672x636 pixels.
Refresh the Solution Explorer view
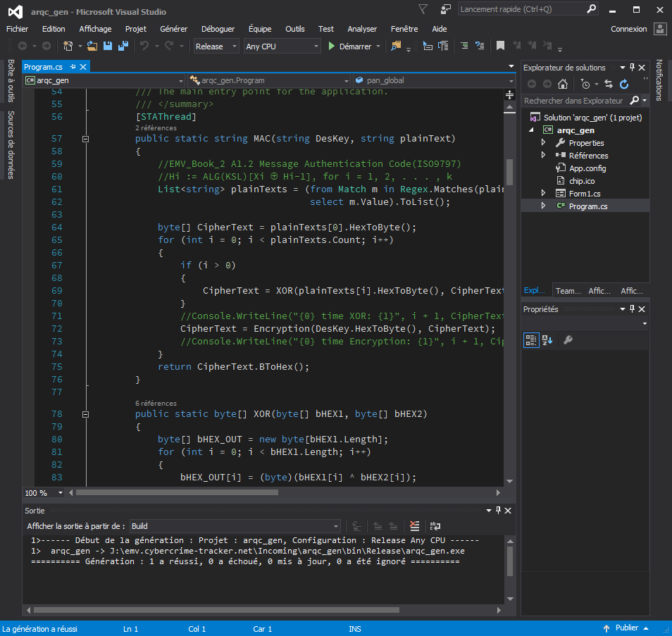[624, 84]
